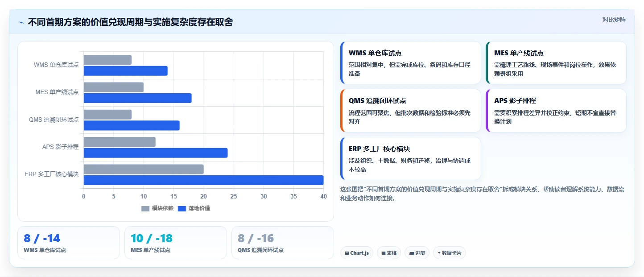Open the MES 单产线试点 description card
644x277 pixels.
(x=556, y=63)
